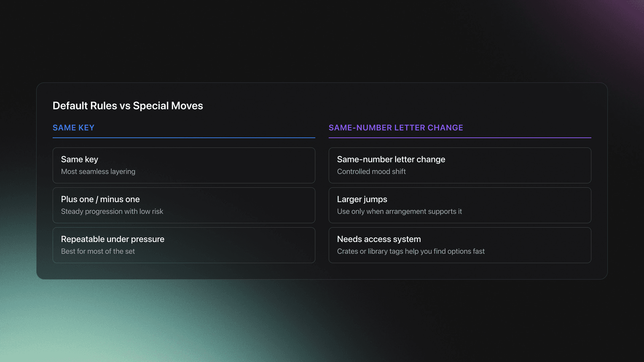Click the purple underline below SAME-NUMBER LETTER CHANGE
This screenshot has width=644, height=362.
(460, 138)
